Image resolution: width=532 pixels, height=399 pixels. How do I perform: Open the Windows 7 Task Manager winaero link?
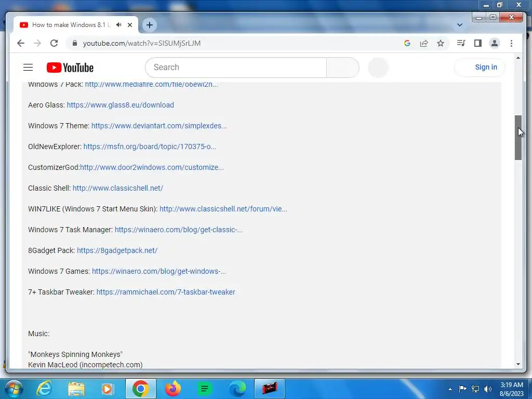(179, 229)
